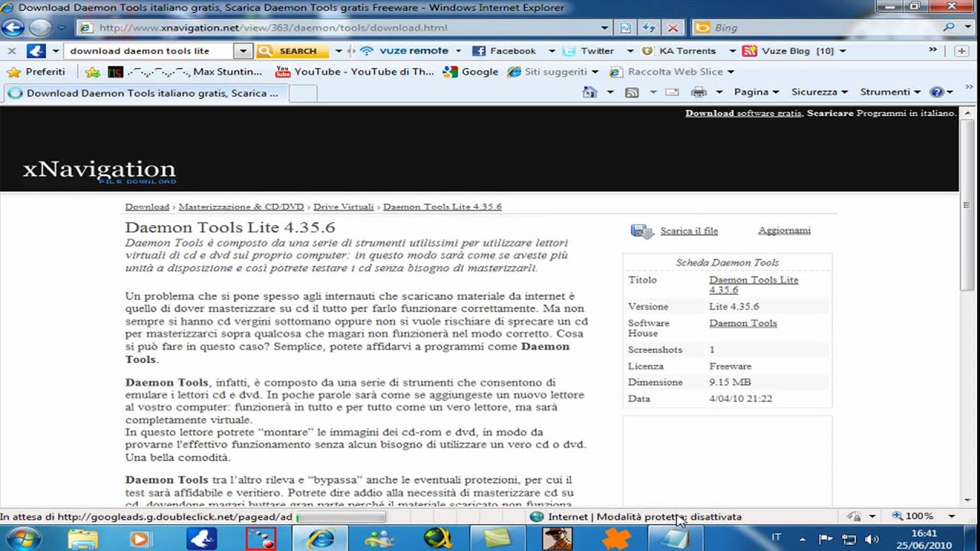Click the plus button on Vuze toolbar
980x551 pixels.
[962, 51]
